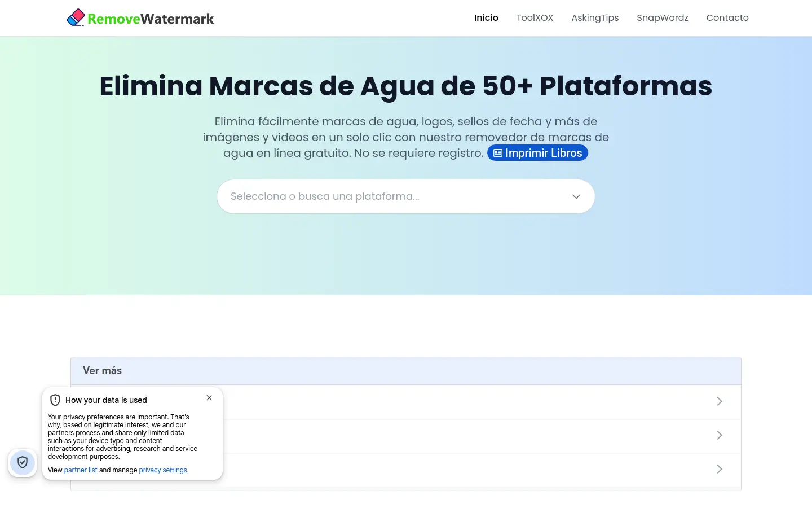Viewport: 812px width, 508px height.
Task: Go to ToolXOX in the navigation
Action: [535, 18]
